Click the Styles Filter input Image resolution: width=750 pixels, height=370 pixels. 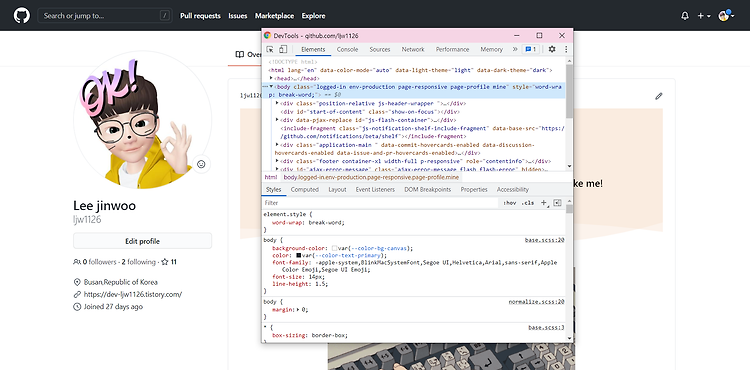click(380, 203)
